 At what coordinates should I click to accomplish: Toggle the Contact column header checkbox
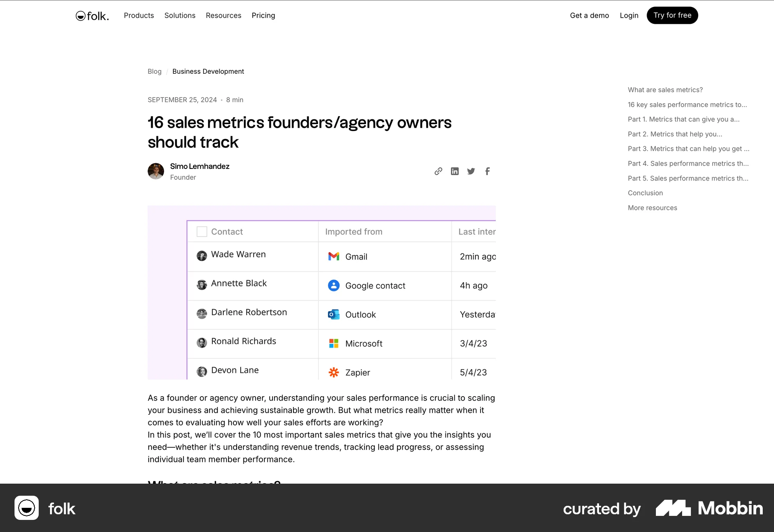tap(202, 231)
